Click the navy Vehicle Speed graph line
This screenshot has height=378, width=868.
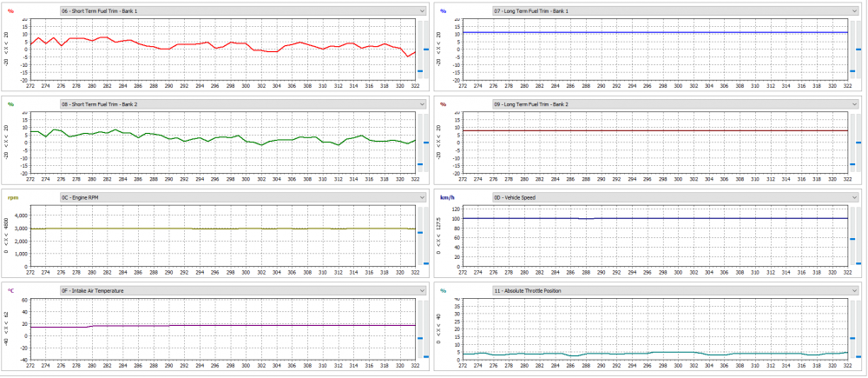click(x=654, y=218)
